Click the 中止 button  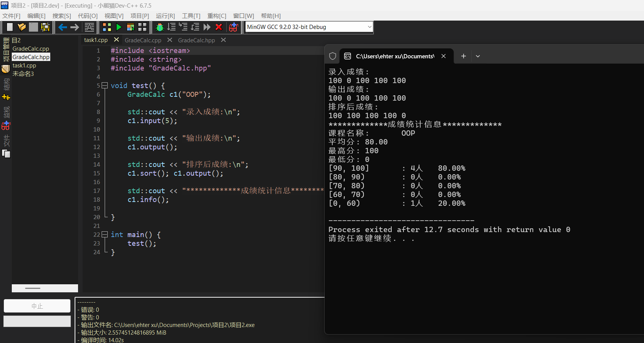coord(37,306)
